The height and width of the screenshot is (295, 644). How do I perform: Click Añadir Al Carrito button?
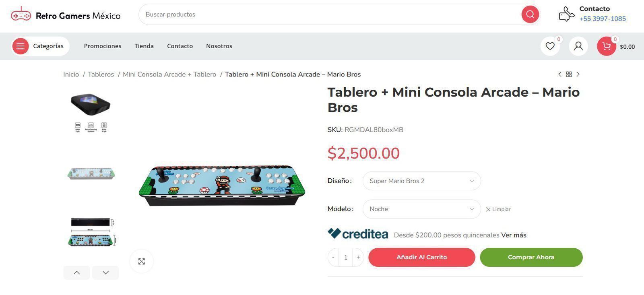coord(421,257)
